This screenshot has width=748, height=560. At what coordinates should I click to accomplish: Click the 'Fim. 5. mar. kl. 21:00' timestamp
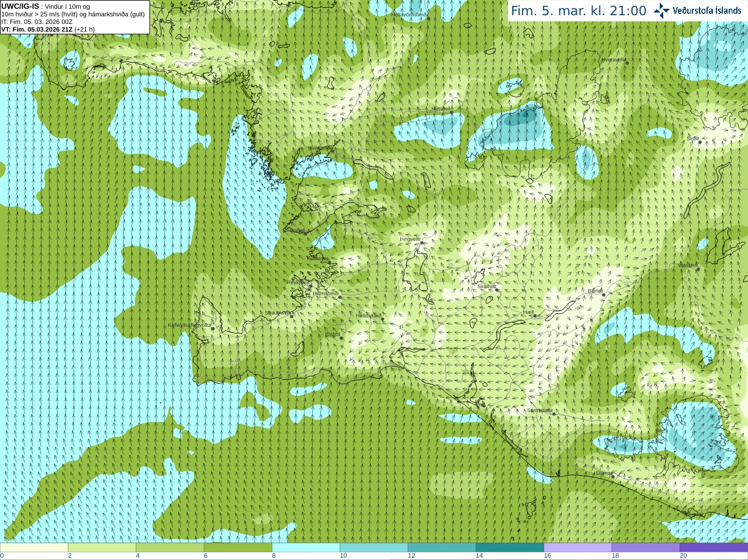(579, 11)
